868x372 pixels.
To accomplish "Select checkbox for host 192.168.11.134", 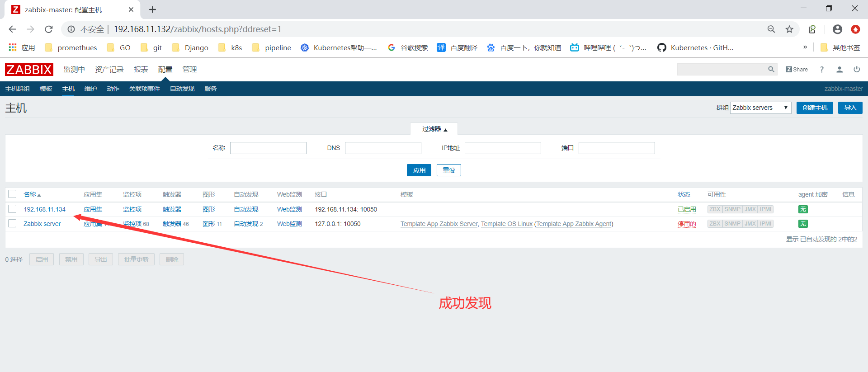I will tap(12, 209).
